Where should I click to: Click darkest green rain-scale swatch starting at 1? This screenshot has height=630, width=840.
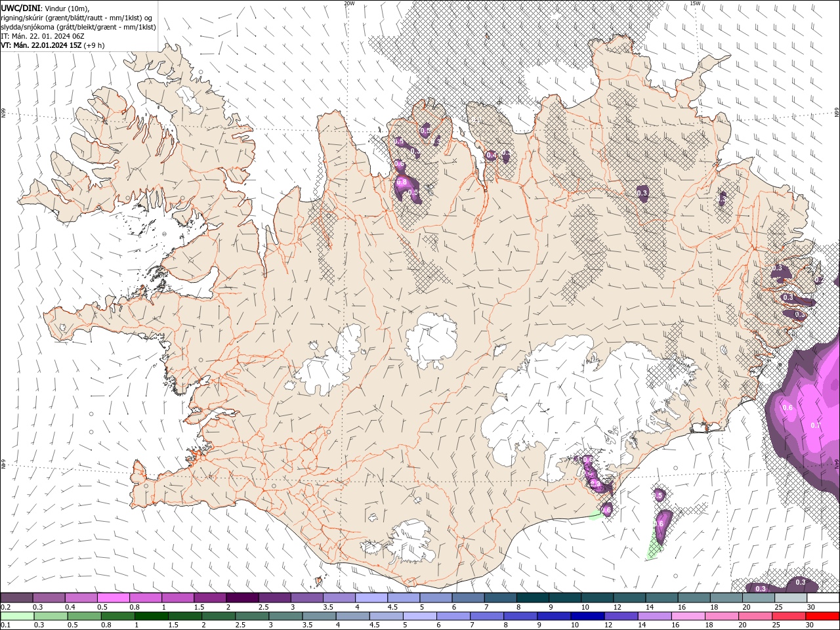click(x=152, y=616)
